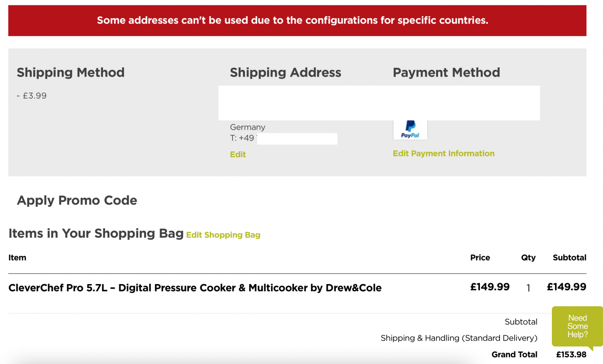
Task: Click the £3.99 shipping cost text
Action: pyautogui.click(x=32, y=96)
